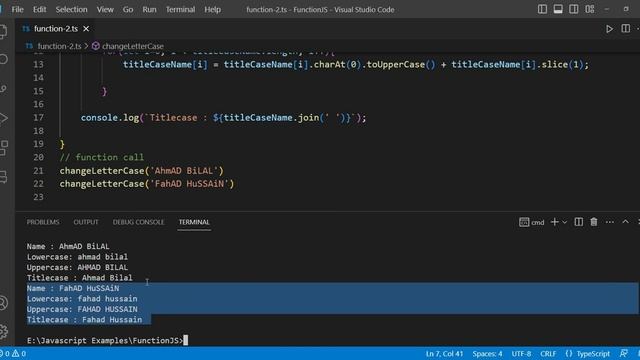640x360 pixels.
Task: Change indentation via Spaces: 4
Action: pos(487,353)
